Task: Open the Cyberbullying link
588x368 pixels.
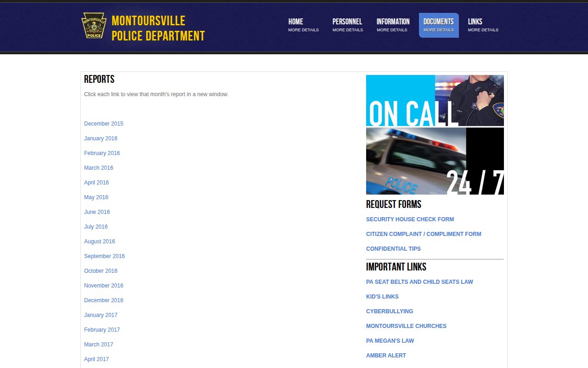Action: (390, 311)
